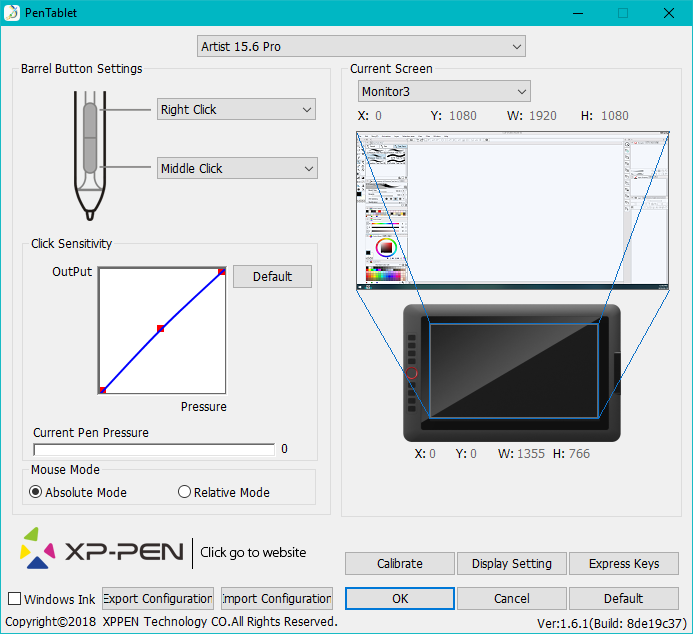Click the screen Y value 1080
Screen dimensions: 693x634
463,116
